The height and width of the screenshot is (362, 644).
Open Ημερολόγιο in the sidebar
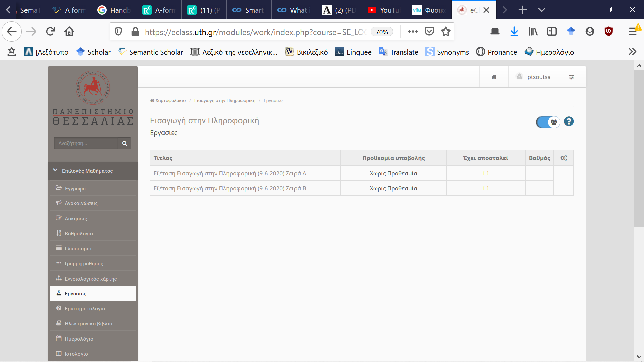[x=93, y=339]
